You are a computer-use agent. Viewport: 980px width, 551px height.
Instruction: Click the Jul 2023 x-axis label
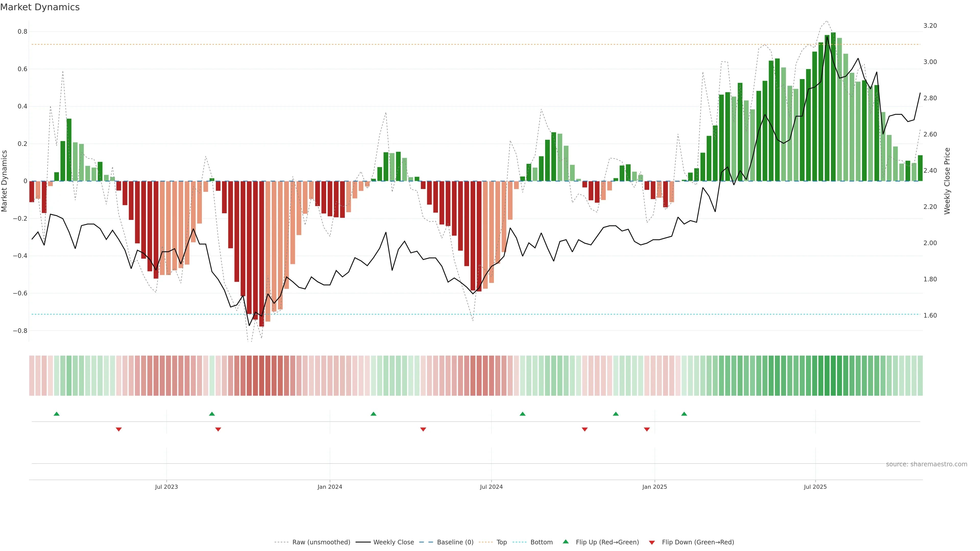click(166, 487)
